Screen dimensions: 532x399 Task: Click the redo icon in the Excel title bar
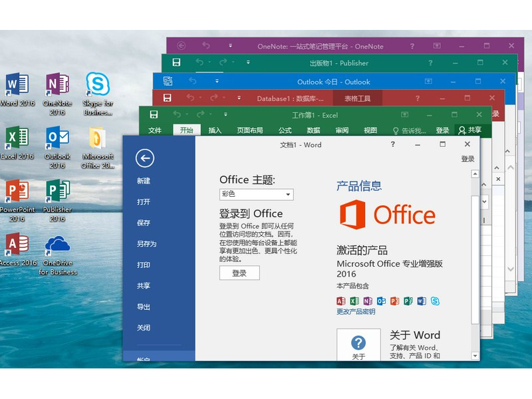pos(201,114)
